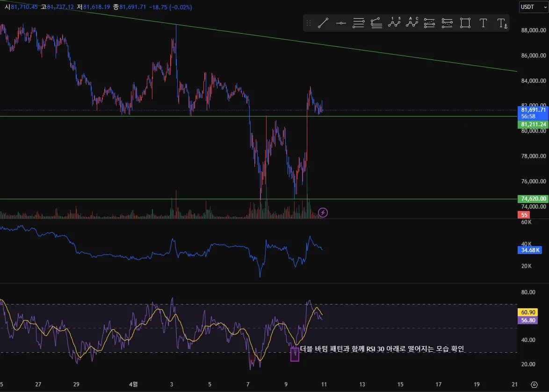549x392 pixels.
Task: Grab the drawing toolbar drag handle
Action: tap(309, 23)
